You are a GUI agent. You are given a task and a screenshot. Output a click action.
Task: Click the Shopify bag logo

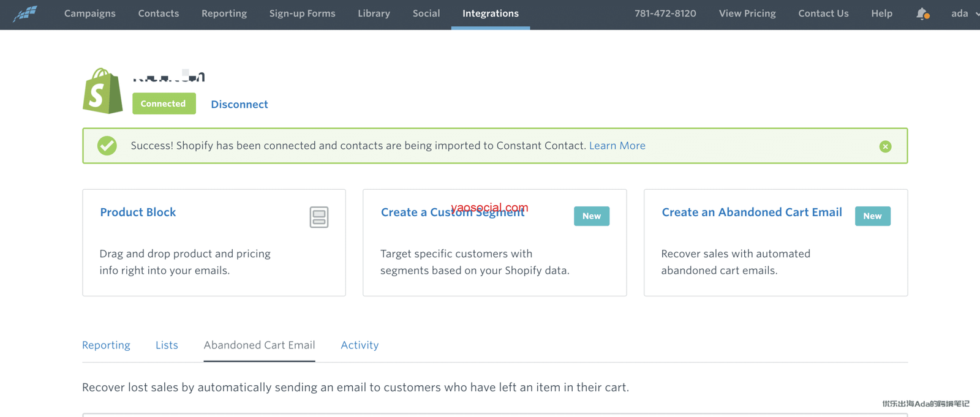click(x=102, y=91)
